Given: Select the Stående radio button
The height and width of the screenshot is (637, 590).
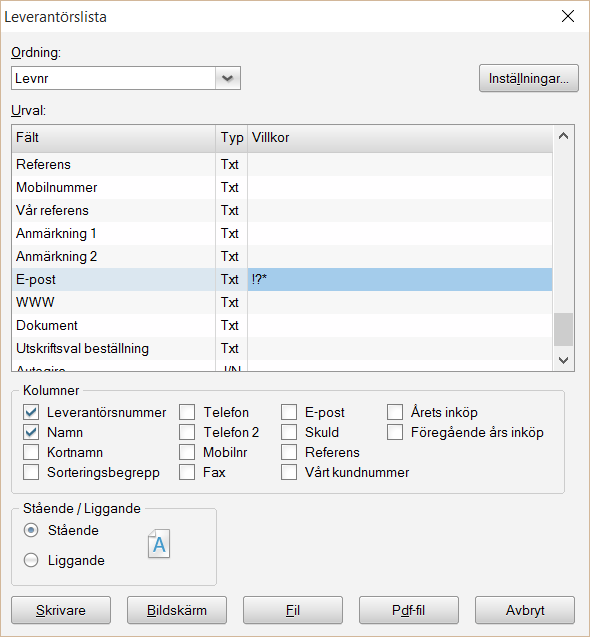Looking at the screenshot, I should [x=31, y=530].
